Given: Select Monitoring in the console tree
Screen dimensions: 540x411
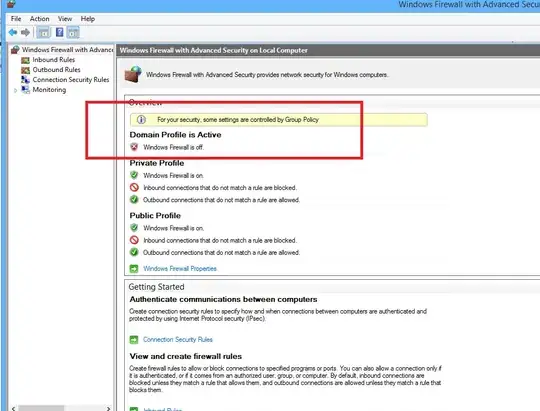Looking at the screenshot, I should coord(49,90).
